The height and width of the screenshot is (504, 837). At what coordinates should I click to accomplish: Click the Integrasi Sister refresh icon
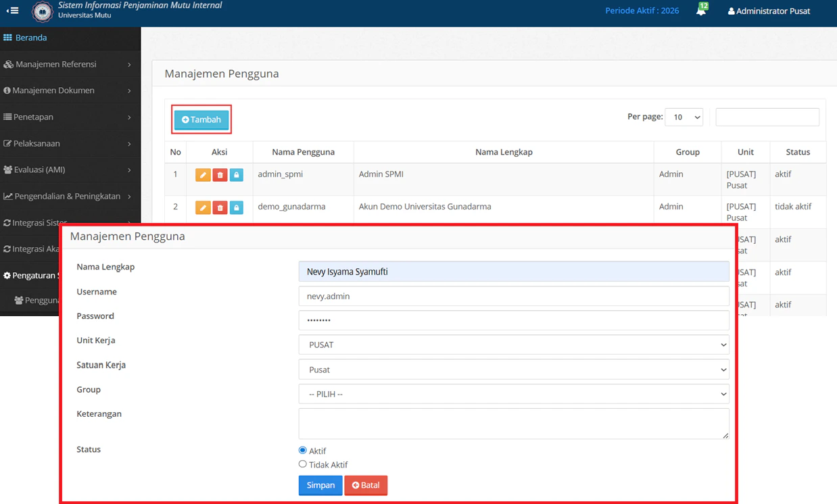click(7, 222)
